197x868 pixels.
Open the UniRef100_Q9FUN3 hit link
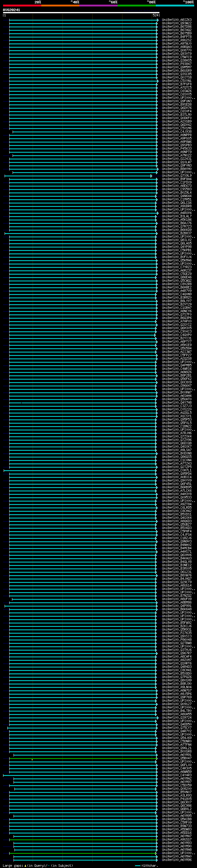[177, 101]
